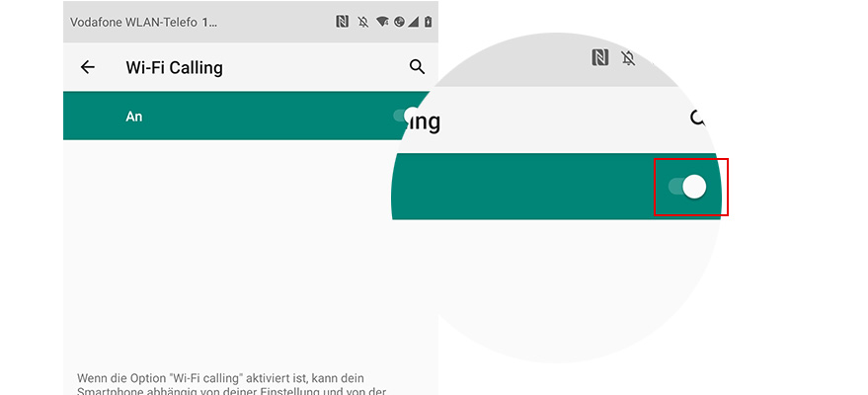Click the enlarged NFC icon in the magnified circle
Image resolution: width=868 pixels, height=395 pixels.
(600, 57)
